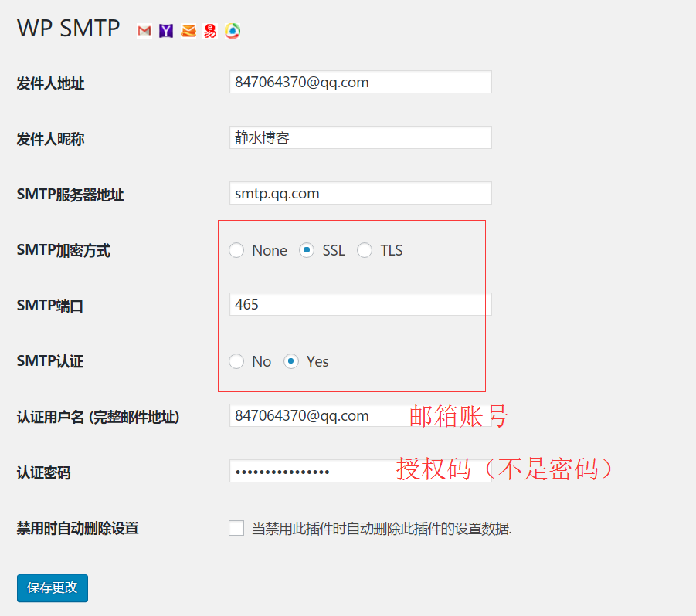Image resolution: width=696 pixels, height=616 pixels.
Task: Focus the 发件人昵称 field with 静水博客
Action: click(361, 137)
